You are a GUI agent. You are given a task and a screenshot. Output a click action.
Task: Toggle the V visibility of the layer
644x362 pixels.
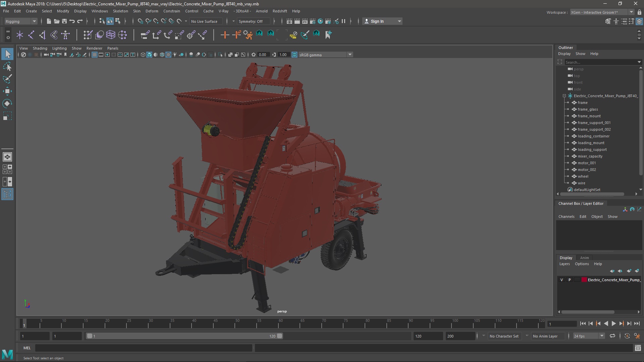point(562,280)
